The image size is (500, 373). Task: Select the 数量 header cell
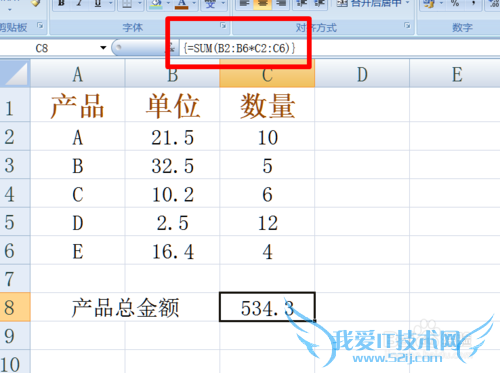coord(267,105)
